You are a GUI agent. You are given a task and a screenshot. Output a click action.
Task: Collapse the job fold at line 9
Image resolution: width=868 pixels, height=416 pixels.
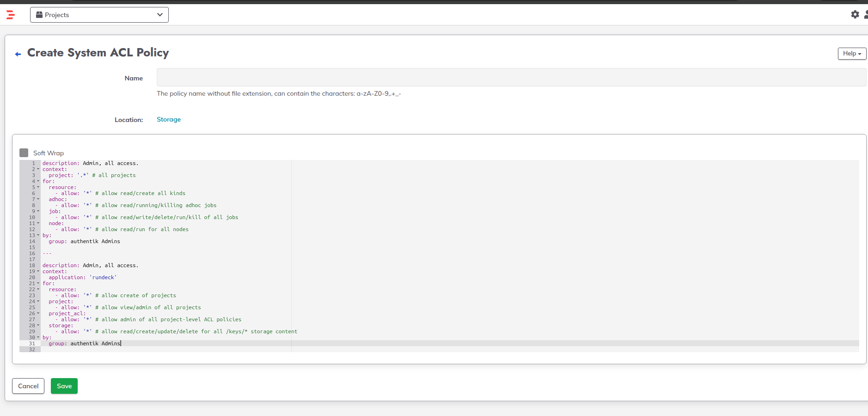(38, 211)
